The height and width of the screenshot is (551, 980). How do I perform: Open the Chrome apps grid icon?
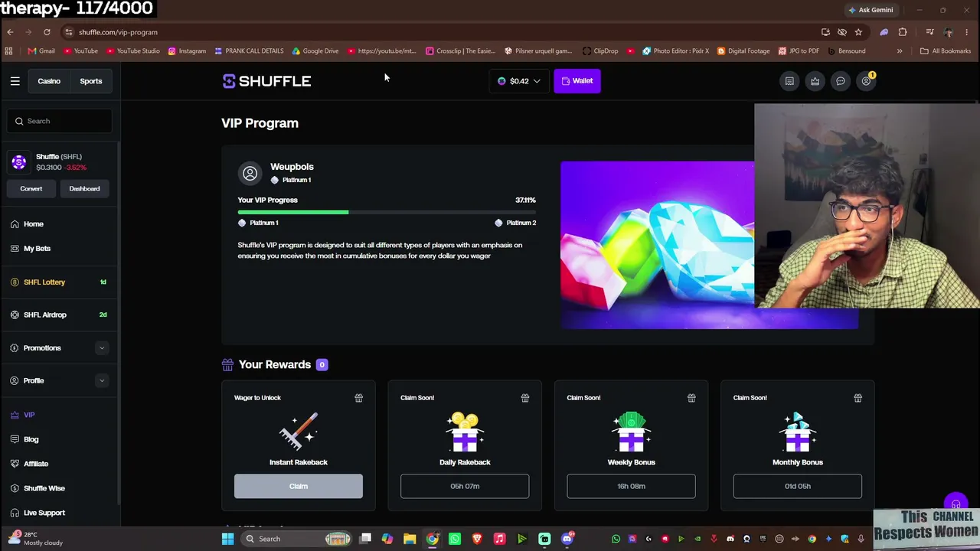[8, 51]
